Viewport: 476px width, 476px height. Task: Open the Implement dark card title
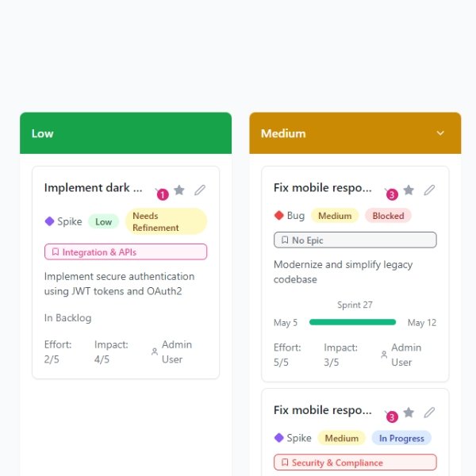[93, 188]
